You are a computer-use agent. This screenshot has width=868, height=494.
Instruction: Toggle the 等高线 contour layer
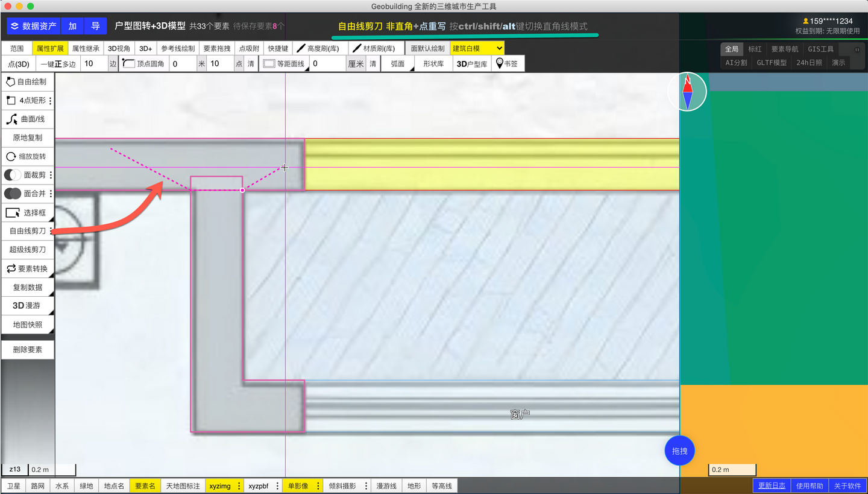pos(442,486)
